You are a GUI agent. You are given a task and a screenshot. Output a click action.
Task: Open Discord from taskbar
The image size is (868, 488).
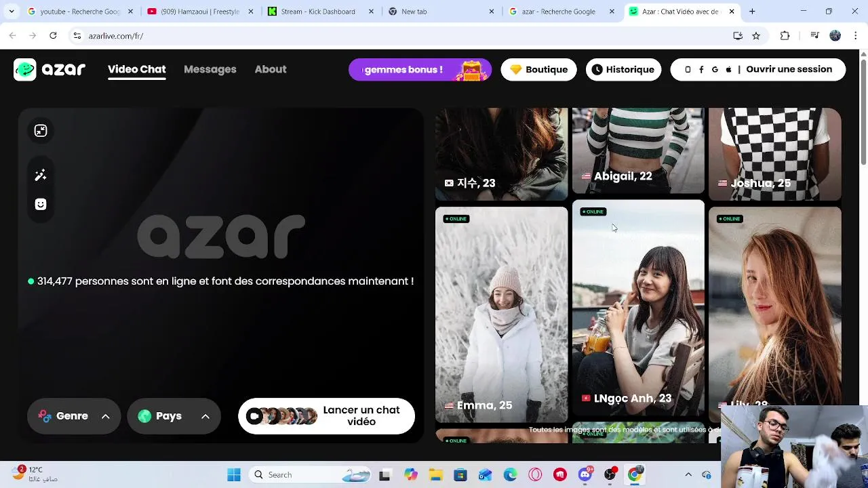[x=585, y=474]
